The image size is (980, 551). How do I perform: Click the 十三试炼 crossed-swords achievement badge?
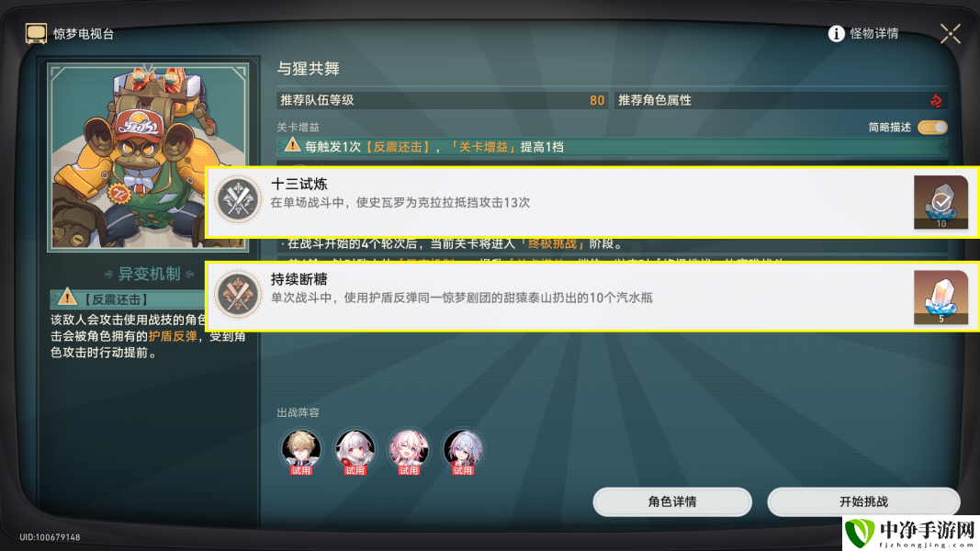(238, 198)
